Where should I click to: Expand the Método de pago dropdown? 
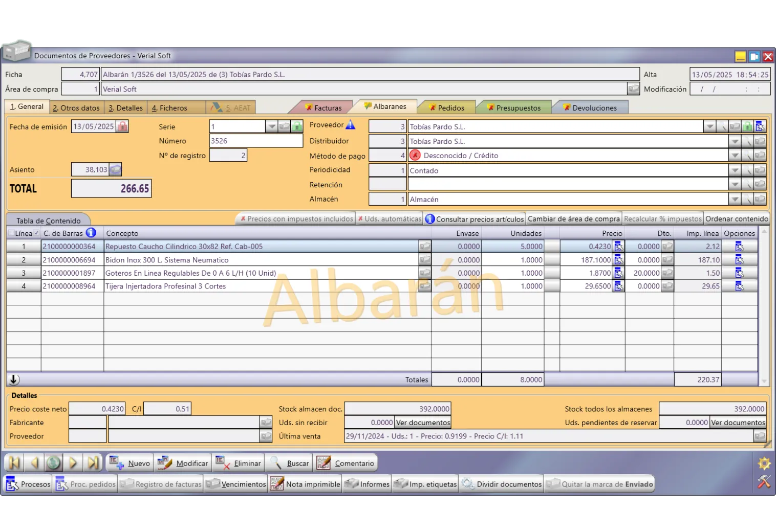click(735, 156)
